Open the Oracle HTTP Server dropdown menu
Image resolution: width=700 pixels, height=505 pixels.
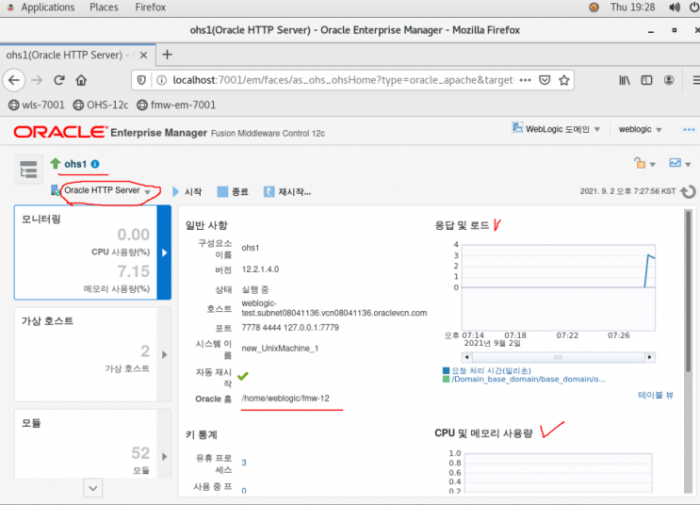tap(107, 191)
